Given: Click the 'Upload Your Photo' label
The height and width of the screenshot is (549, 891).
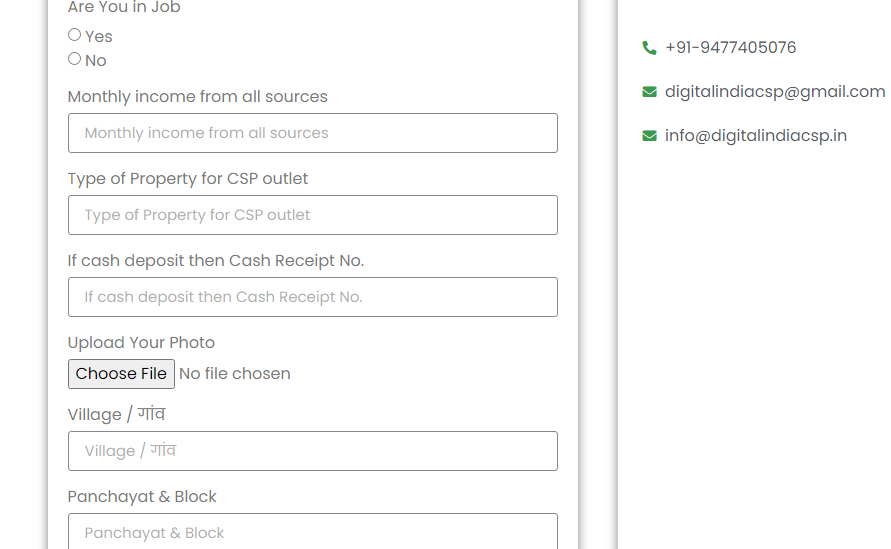Looking at the screenshot, I should (x=141, y=343).
